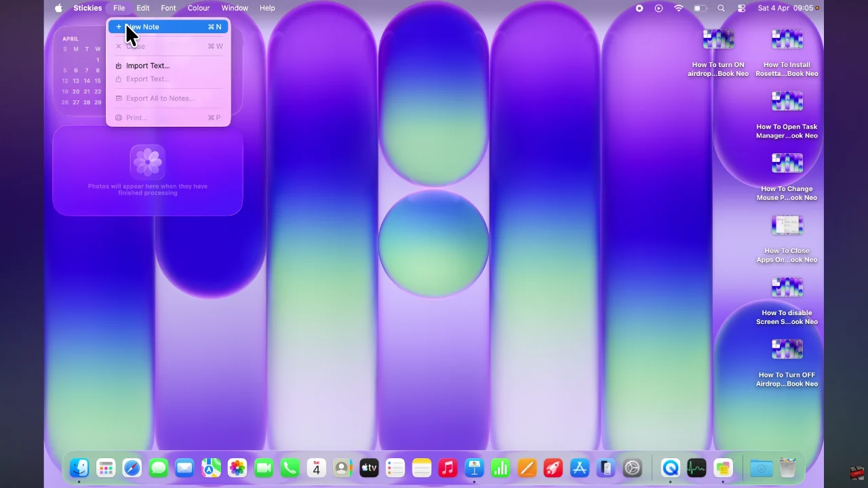Screen dimensions: 868x488
Task: Launch QuickTime Player from the Dock
Action: (670, 468)
